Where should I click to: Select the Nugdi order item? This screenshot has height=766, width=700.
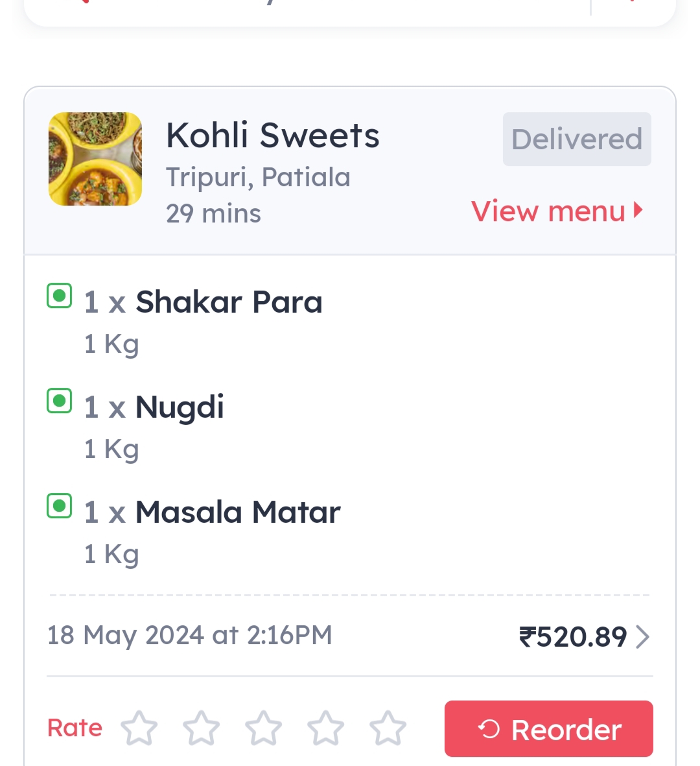[180, 407]
